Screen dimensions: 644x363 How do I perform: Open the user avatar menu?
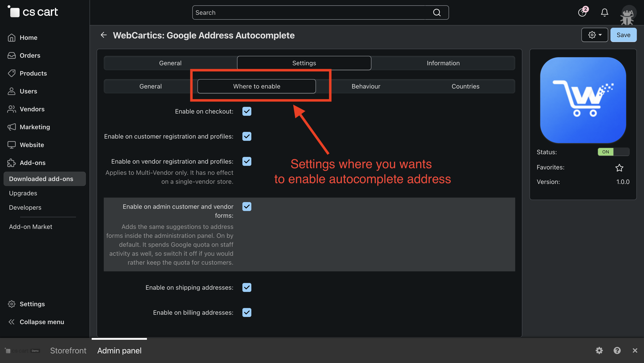tap(629, 13)
